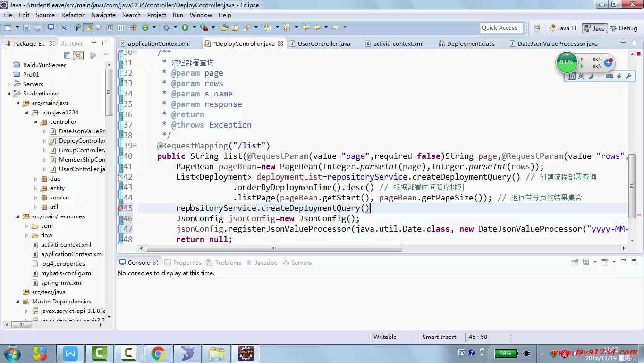Switch to the JUnit view tab
Viewport: 644px width, 363px height.
click(x=72, y=43)
